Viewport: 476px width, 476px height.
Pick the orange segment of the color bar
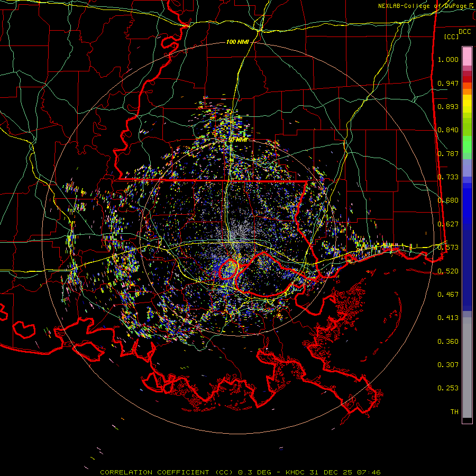click(x=467, y=91)
